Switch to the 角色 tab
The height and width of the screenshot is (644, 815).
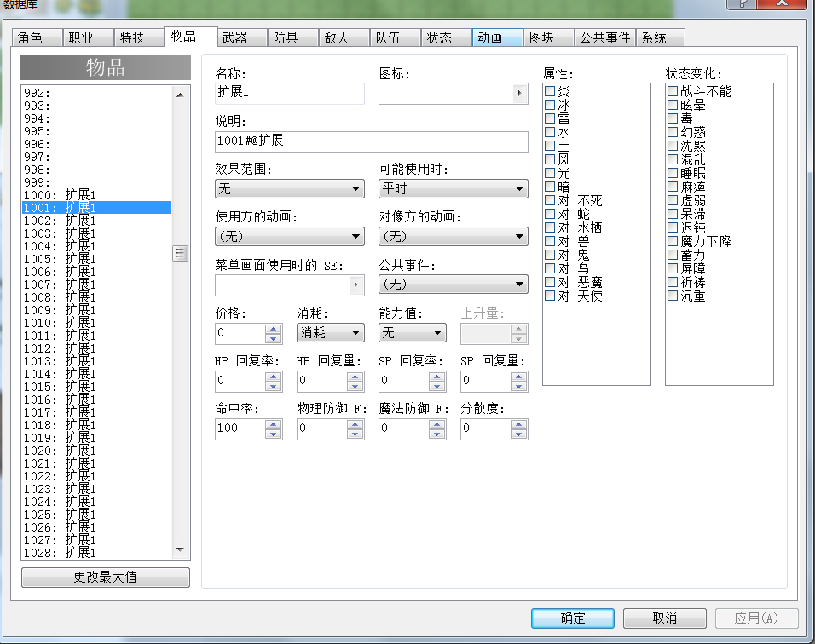[x=37, y=37]
